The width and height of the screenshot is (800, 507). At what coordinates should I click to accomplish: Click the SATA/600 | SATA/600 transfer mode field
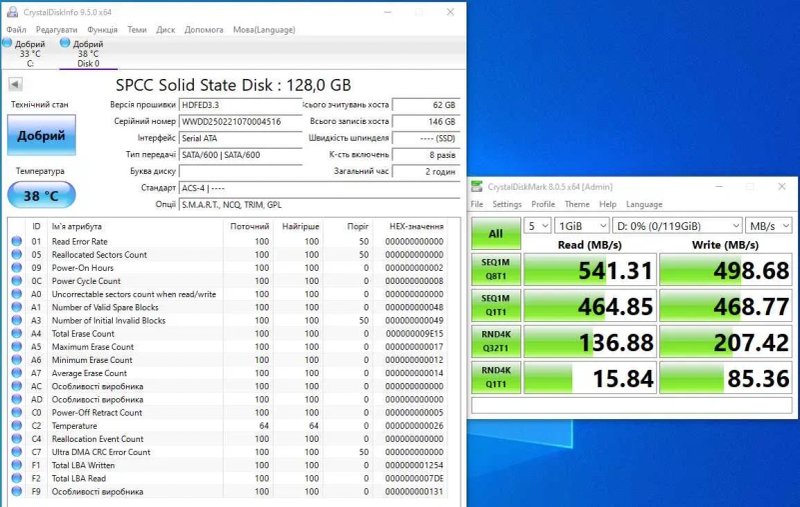pyautogui.click(x=240, y=155)
